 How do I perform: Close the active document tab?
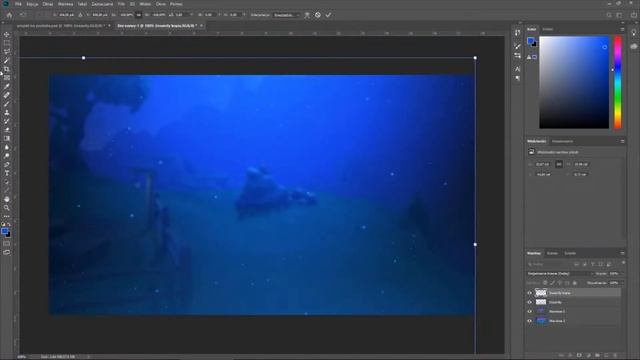coord(202,25)
